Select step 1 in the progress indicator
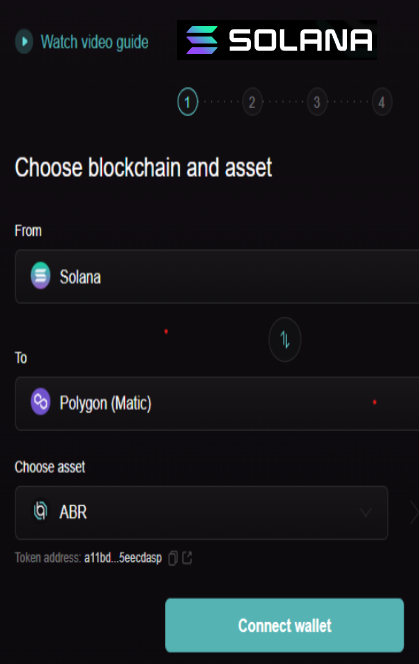The height and width of the screenshot is (664, 419). click(x=188, y=102)
